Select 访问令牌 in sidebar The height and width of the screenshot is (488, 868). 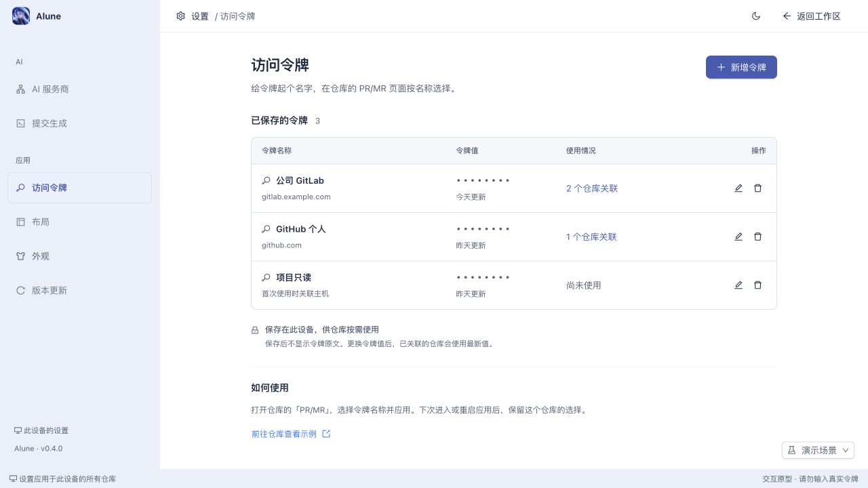[79, 188]
